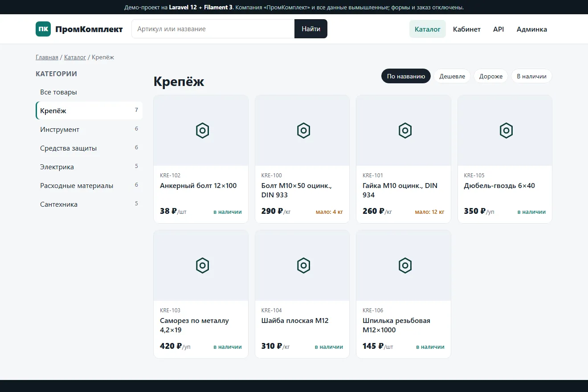
Task: Toggle the В наличии filter
Action: tap(531, 76)
